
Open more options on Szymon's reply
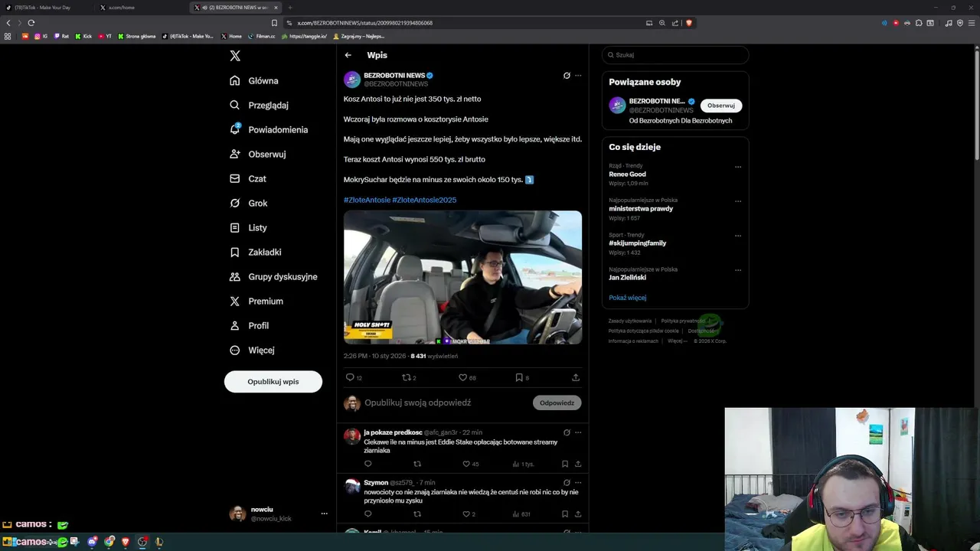[578, 483]
